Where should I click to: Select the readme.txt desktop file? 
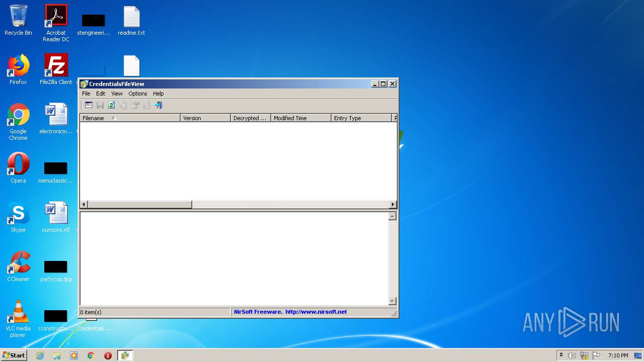[x=131, y=21]
